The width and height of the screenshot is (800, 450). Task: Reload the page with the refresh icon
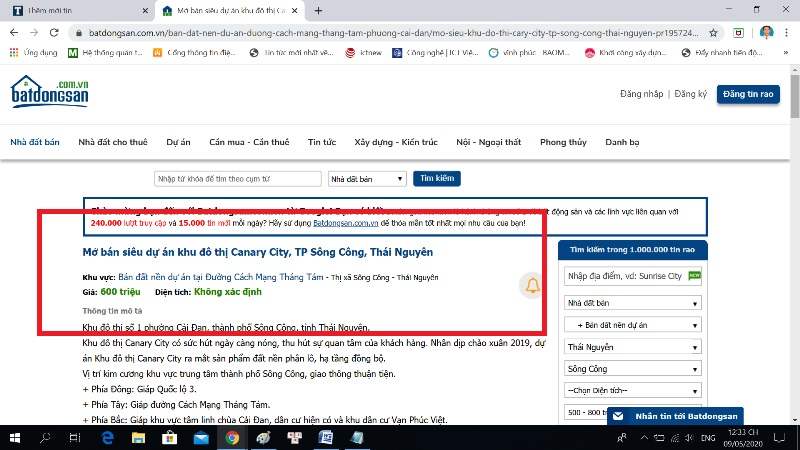pos(56,32)
